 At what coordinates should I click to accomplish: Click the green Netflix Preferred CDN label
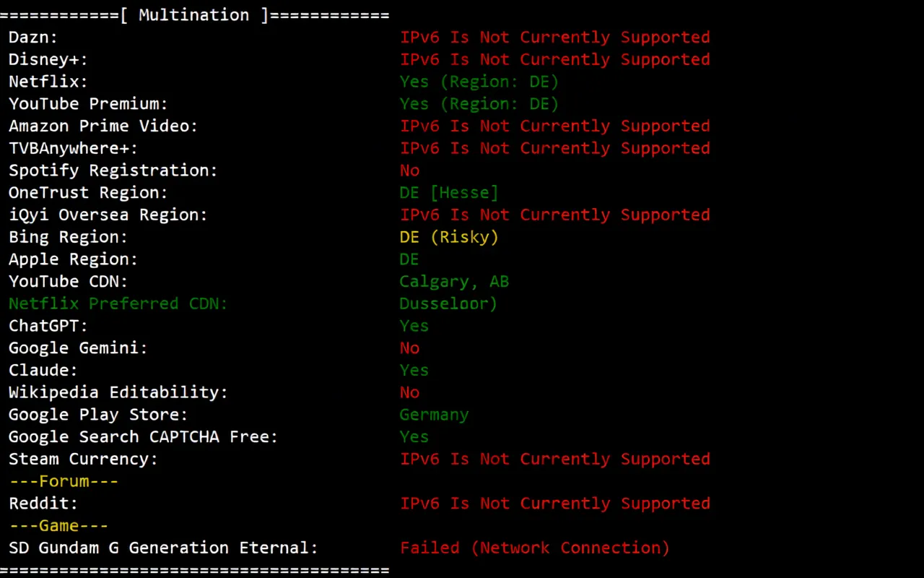pyautogui.click(x=118, y=304)
